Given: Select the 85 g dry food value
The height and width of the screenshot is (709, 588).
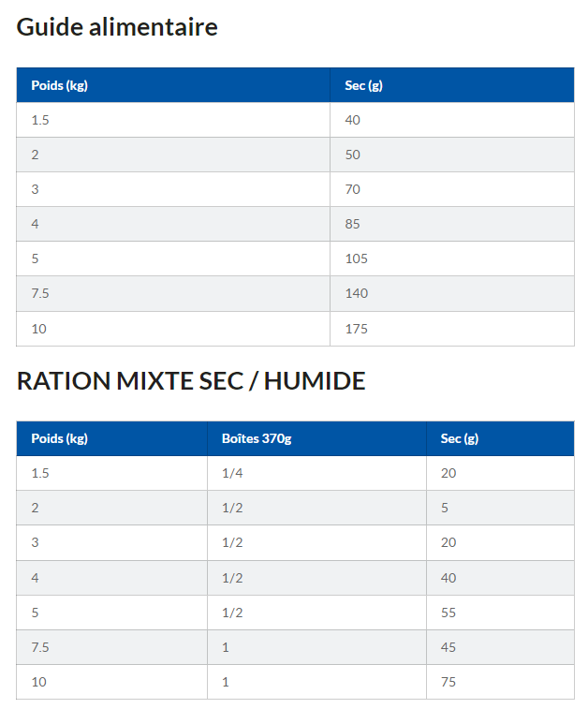Looking at the screenshot, I should point(353,224).
